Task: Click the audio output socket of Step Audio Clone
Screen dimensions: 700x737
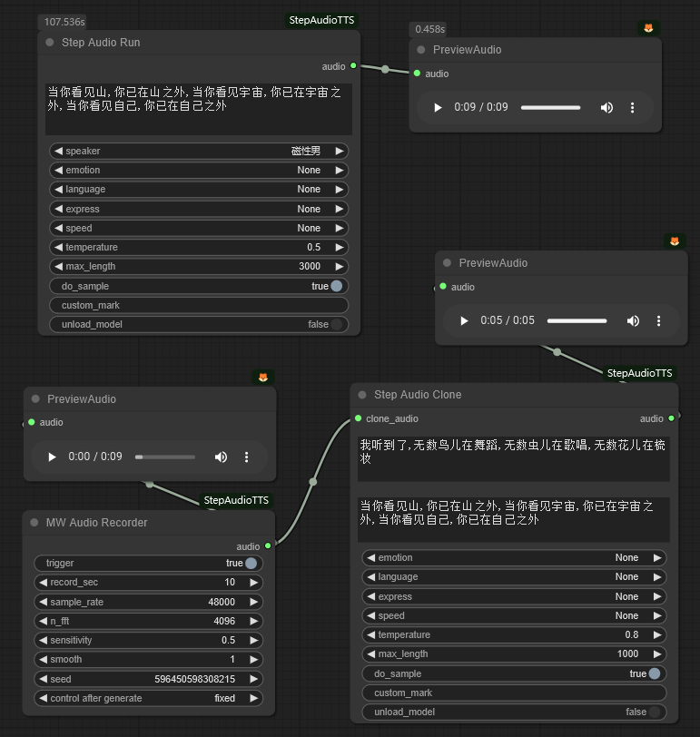Action: click(x=671, y=418)
